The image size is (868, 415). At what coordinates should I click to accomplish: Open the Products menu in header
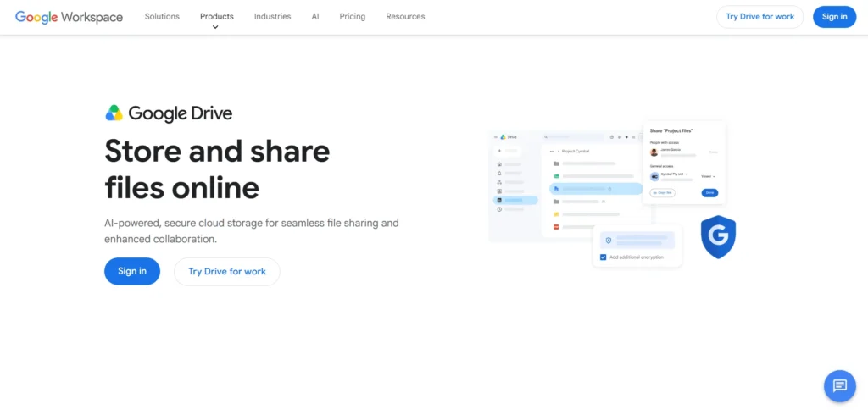click(216, 17)
